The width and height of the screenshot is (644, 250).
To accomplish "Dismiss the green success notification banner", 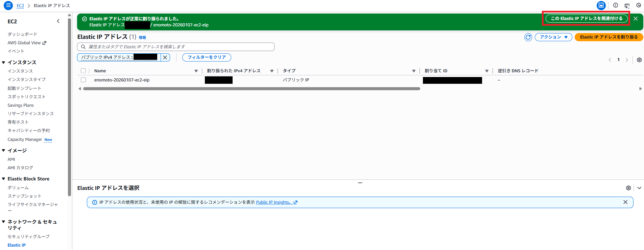I will (636, 19).
